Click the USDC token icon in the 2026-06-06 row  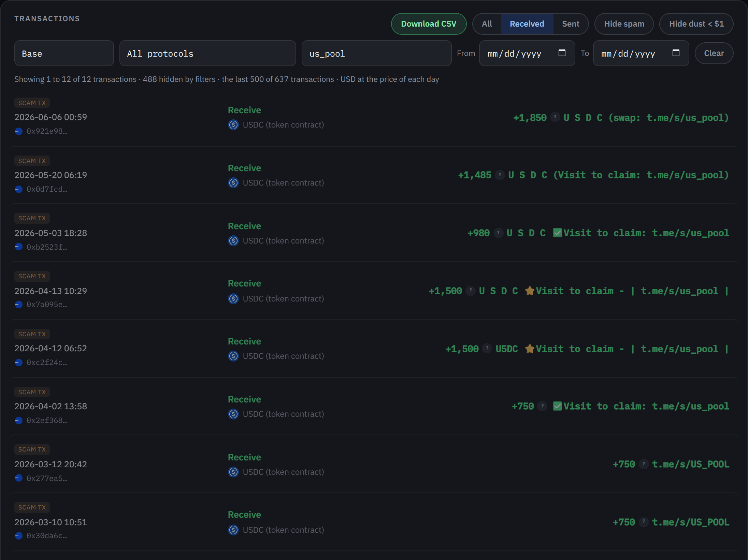(233, 125)
